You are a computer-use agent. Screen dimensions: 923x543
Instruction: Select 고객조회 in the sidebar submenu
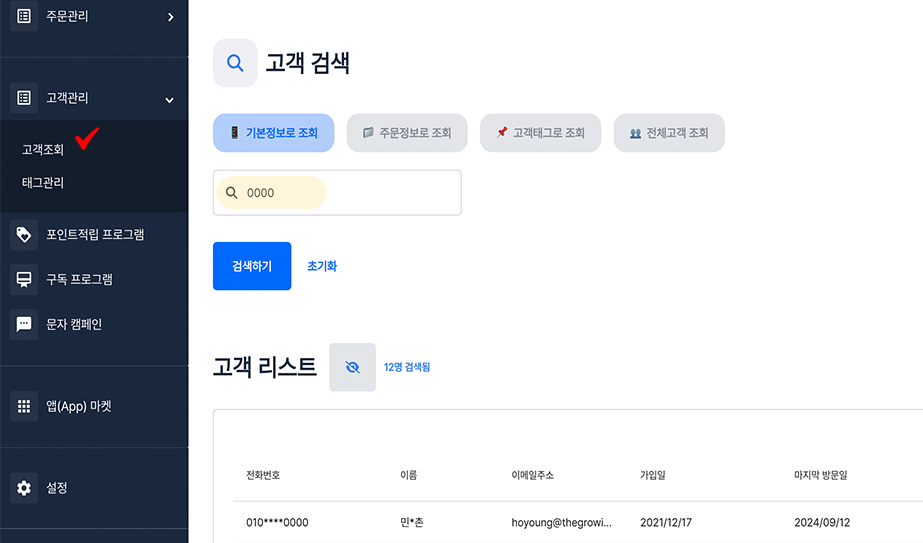[43, 150]
